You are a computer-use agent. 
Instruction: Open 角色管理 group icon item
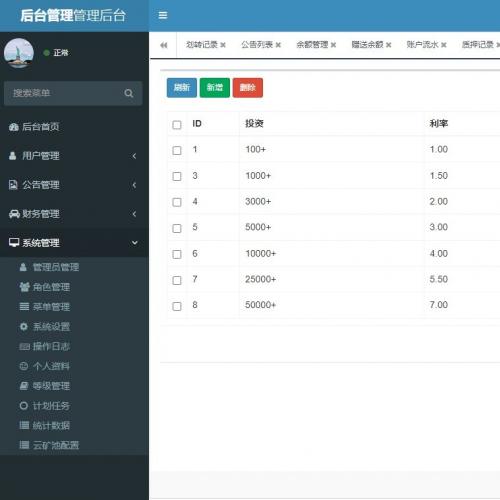(x=24, y=287)
